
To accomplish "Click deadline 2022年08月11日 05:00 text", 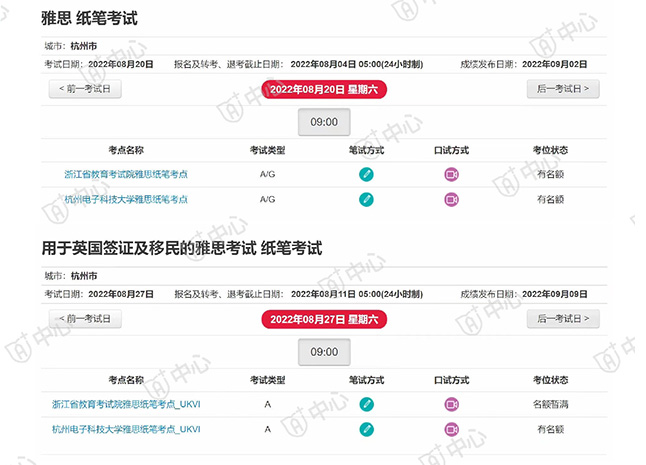I will coord(357,294).
